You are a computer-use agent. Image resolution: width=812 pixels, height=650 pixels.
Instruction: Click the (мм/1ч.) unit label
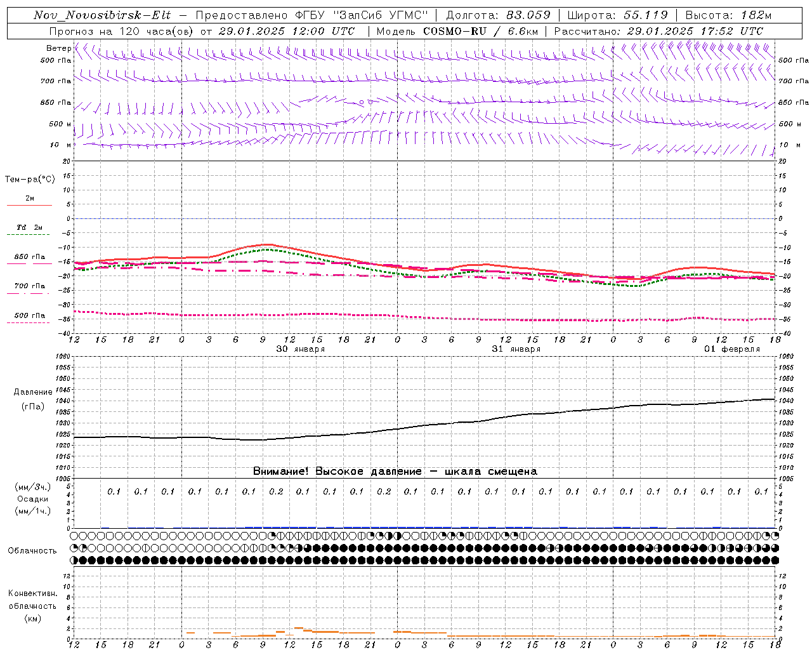tap(32, 511)
